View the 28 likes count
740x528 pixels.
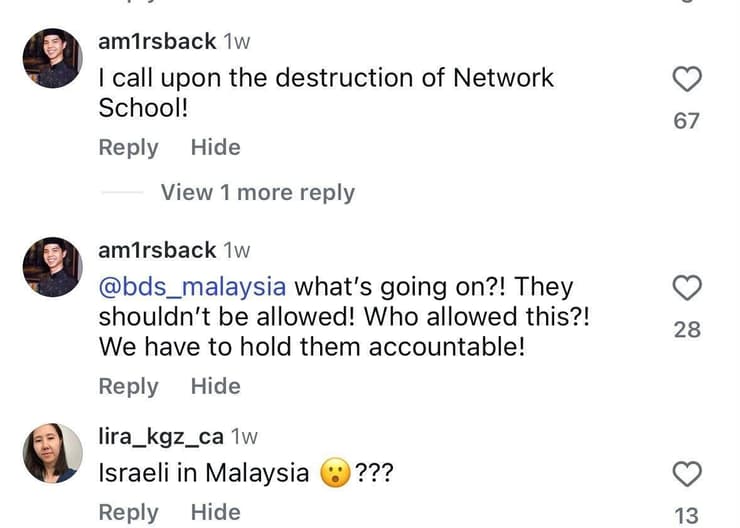click(x=687, y=330)
